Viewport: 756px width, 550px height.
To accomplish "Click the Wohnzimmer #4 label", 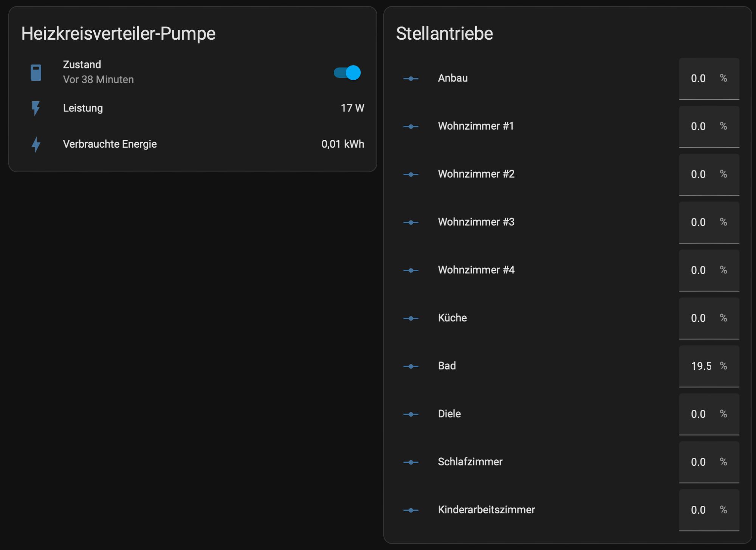I will [476, 270].
